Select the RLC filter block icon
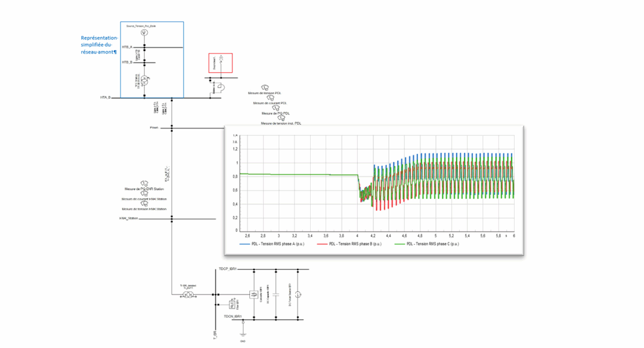Viewport: 644px width, 348px height. [232, 304]
